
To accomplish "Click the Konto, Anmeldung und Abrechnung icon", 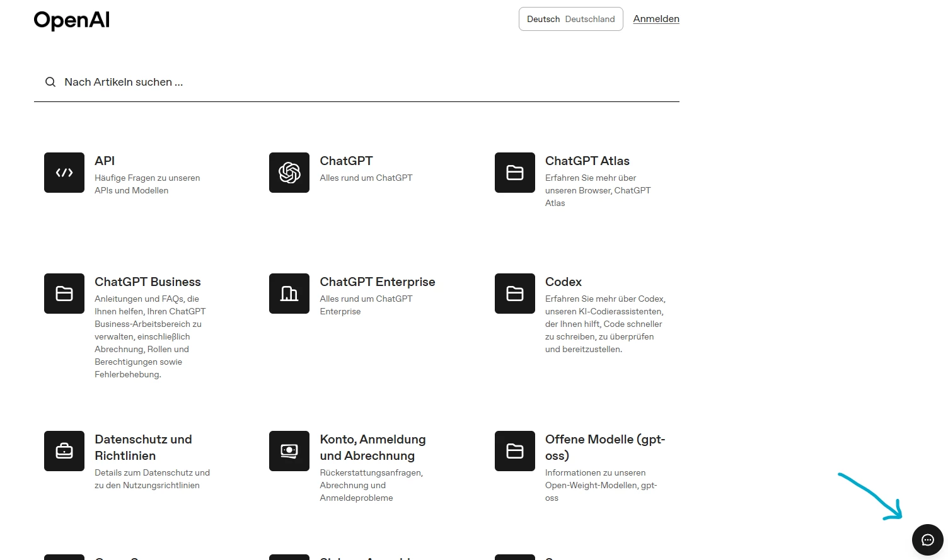I will [x=289, y=451].
